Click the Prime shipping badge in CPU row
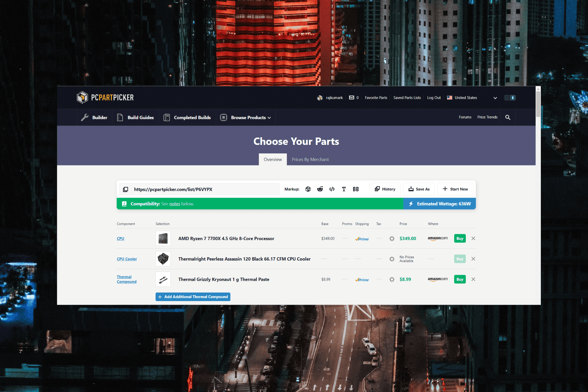588x392 pixels. point(362,239)
